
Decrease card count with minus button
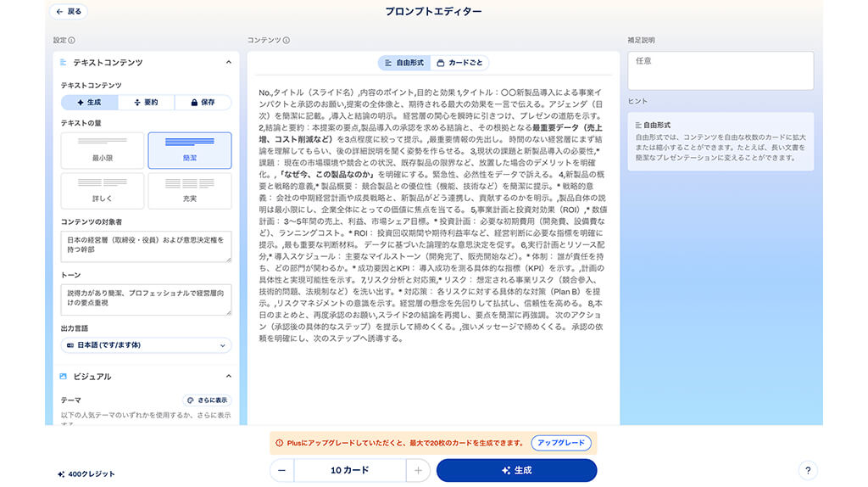281,470
